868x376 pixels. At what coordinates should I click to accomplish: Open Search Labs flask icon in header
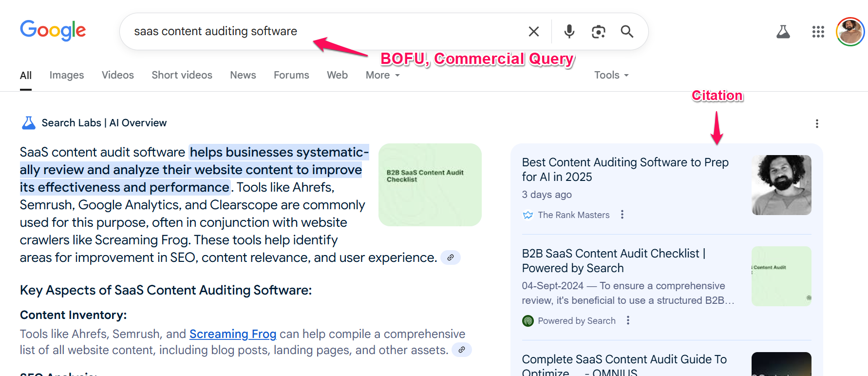783,32
